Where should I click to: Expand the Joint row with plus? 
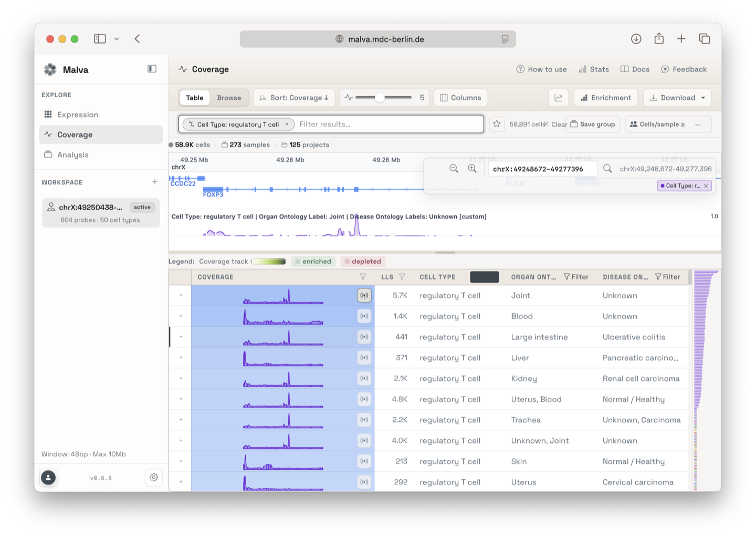tap(181, 295)
